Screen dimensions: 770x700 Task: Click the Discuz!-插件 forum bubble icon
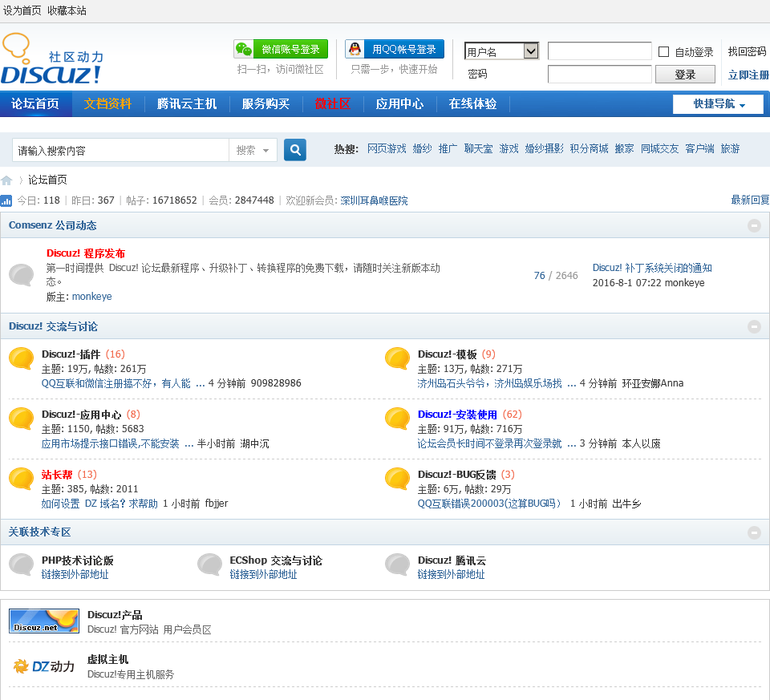click(22, 358)
